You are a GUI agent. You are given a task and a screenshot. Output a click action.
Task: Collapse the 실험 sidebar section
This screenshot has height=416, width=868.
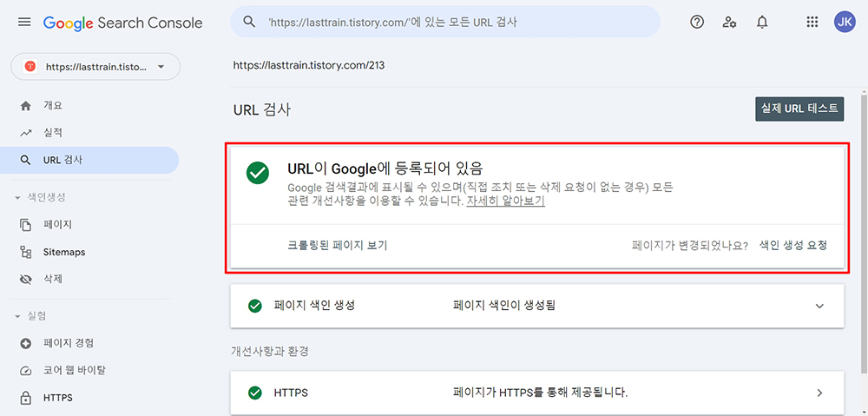[x=17, y=316]
